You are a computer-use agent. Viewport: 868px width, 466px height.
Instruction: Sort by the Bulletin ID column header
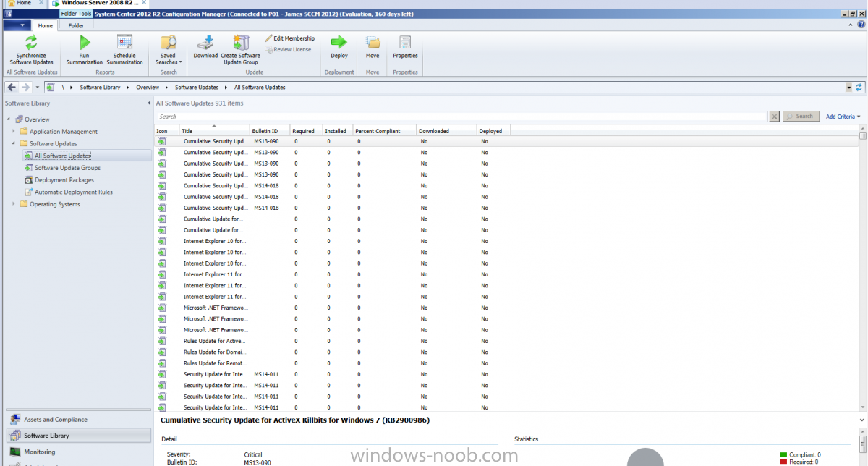tap(270, 131)
